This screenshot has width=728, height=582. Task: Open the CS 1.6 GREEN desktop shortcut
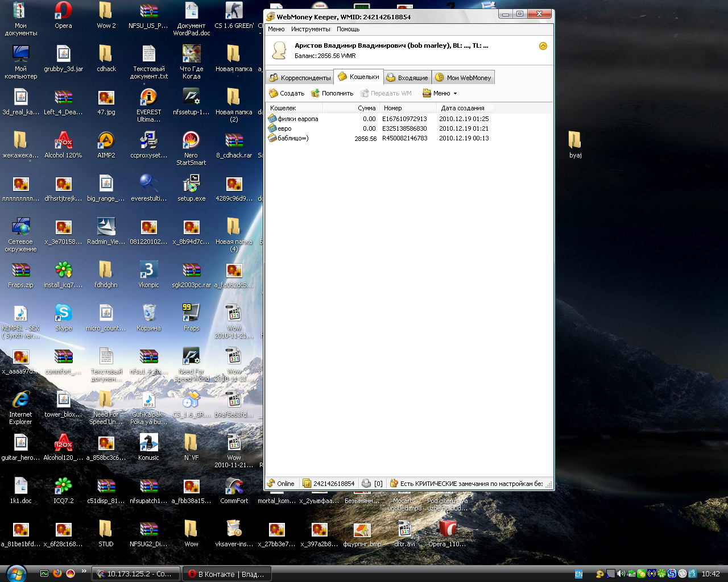point(234,16)
